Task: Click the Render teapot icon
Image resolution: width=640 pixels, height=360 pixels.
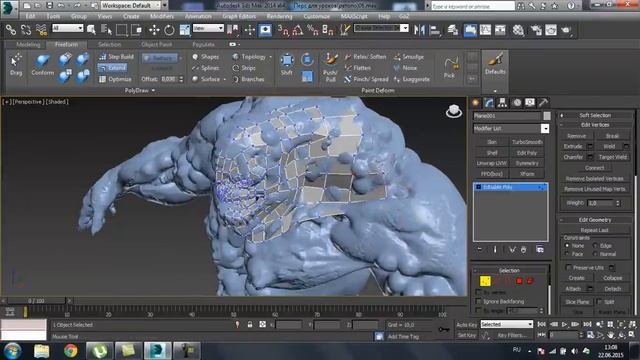Action: click(x=566, y=30)
